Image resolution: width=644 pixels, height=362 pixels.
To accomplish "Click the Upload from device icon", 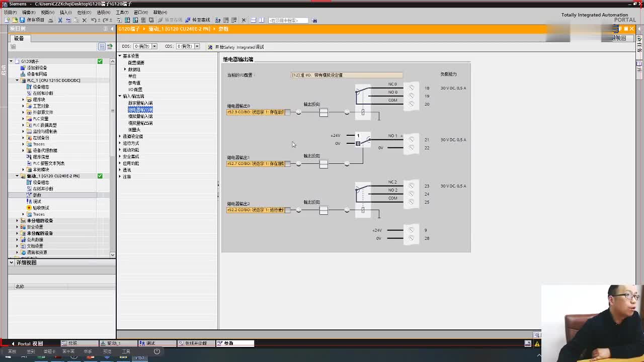I will click(135, 20).
